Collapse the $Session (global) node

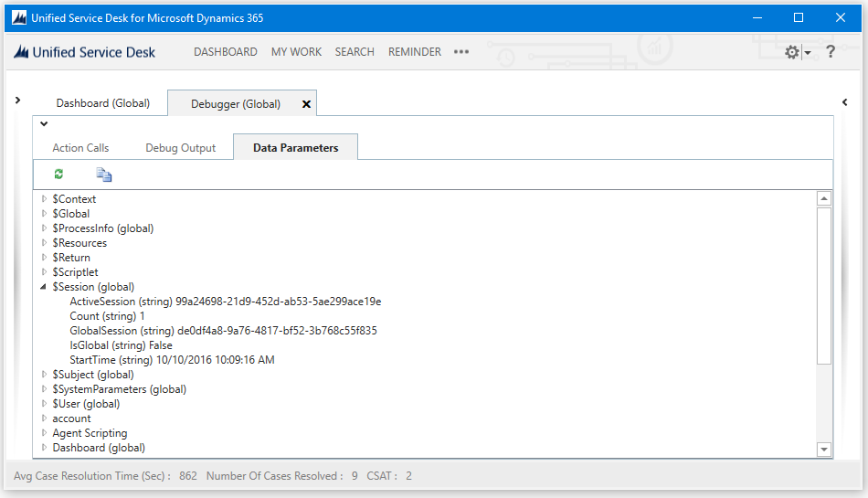coord(43,287)
